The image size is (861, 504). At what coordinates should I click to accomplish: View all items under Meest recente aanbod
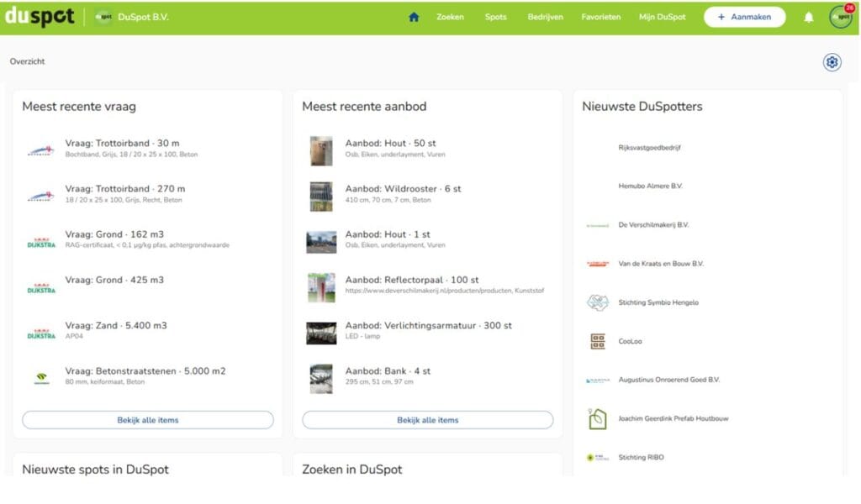click(x=428, y=420)
